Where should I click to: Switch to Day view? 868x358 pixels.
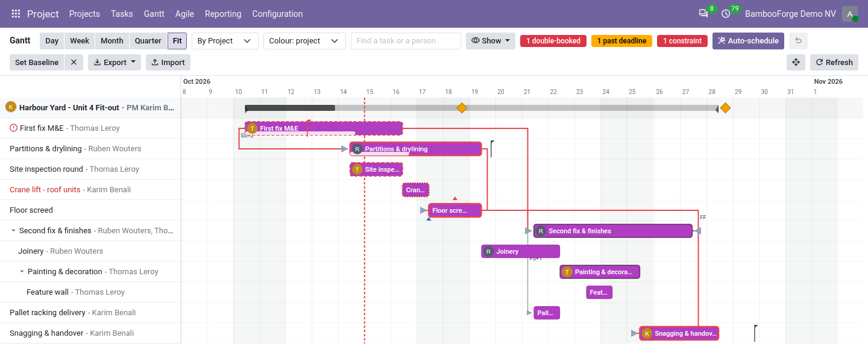click(x=52, y=41)
